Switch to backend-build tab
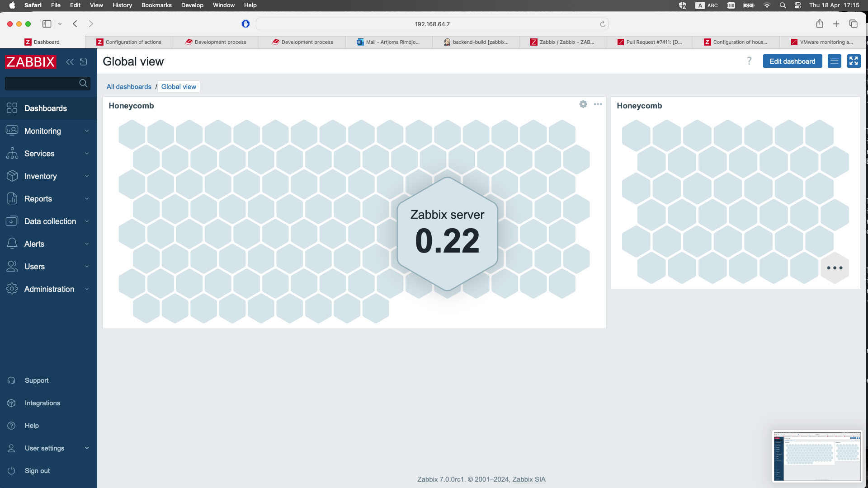Image resolution: width=868 pixels, height=488 pixels. coord(476,42)
